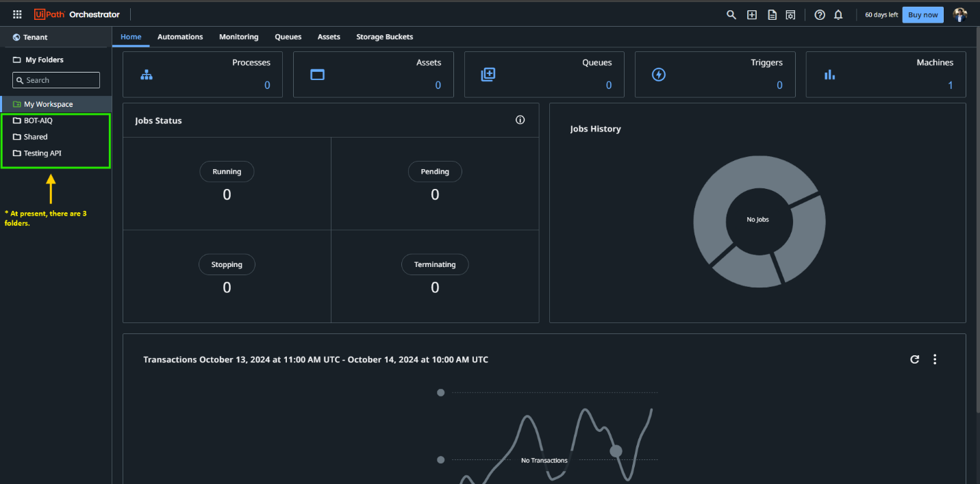This screenshot has height=484, width=980.
Task: Open the user profile avatar
Action: pyautogui.click(x=960, y=15)
